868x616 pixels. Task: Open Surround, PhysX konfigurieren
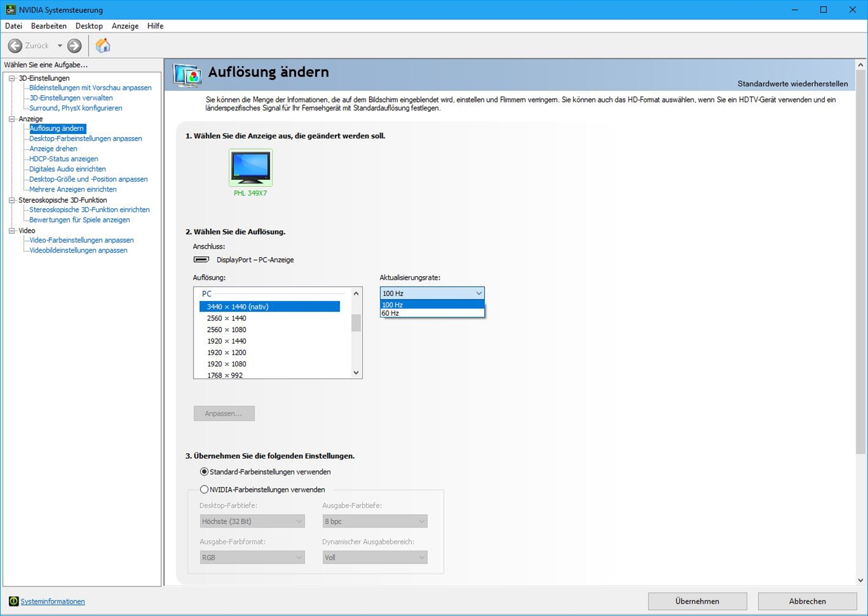[75, 108]
